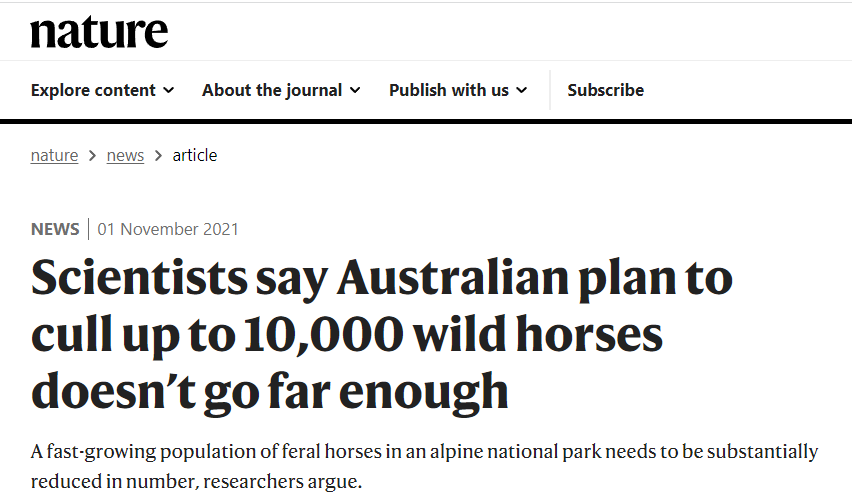Click the wild horses article headline
The width and height of the screenshot is (852, 501).
(380, 335)
